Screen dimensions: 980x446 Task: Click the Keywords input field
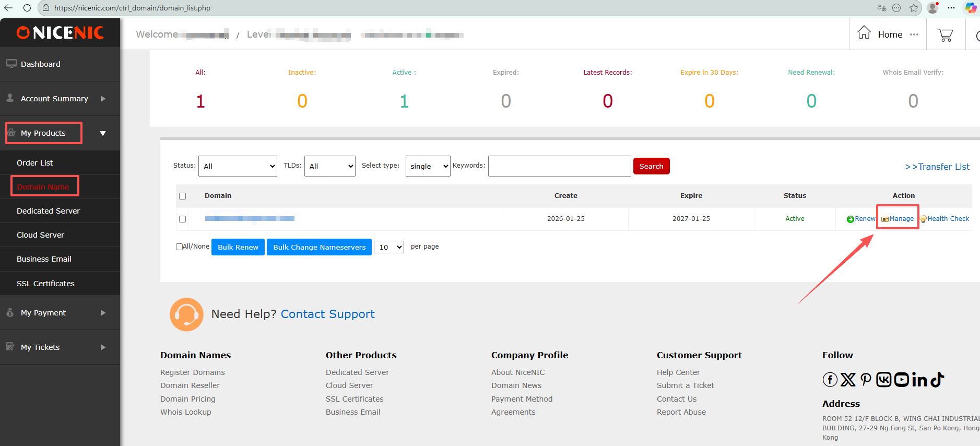pos(559,166)
